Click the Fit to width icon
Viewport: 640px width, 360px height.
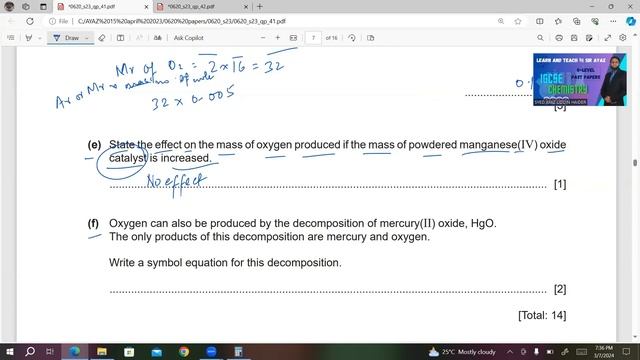click(293, 38)
